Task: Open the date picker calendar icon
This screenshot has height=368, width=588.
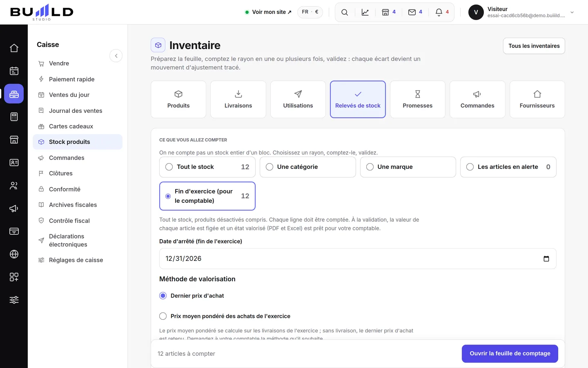Action: click(x=546, y=259)
